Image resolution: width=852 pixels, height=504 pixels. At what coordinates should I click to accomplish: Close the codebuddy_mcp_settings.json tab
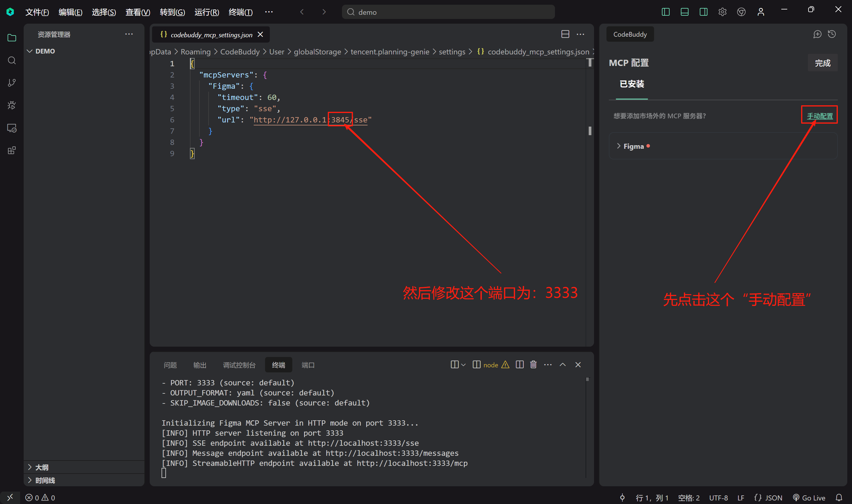(x=260, y=34)
